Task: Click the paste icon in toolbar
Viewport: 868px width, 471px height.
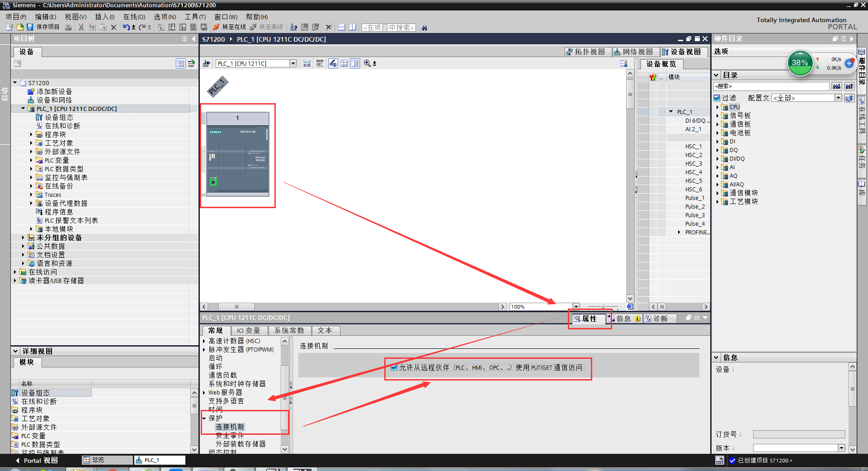Action: (103, 27)
